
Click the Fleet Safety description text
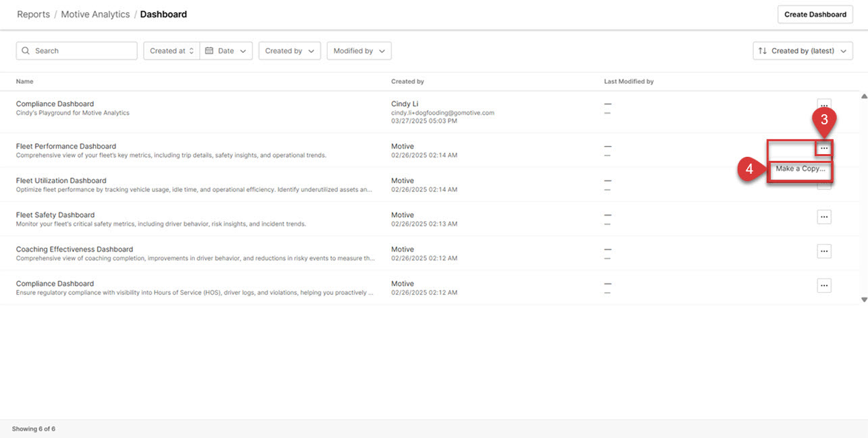[x=161, y=224]
